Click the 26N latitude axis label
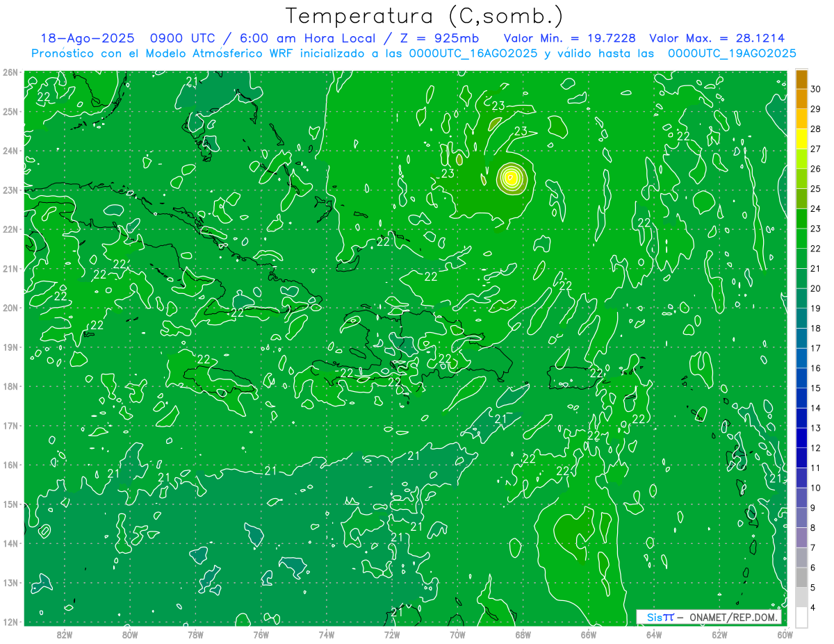The image size is (834, 644). (x=10, y=72)
